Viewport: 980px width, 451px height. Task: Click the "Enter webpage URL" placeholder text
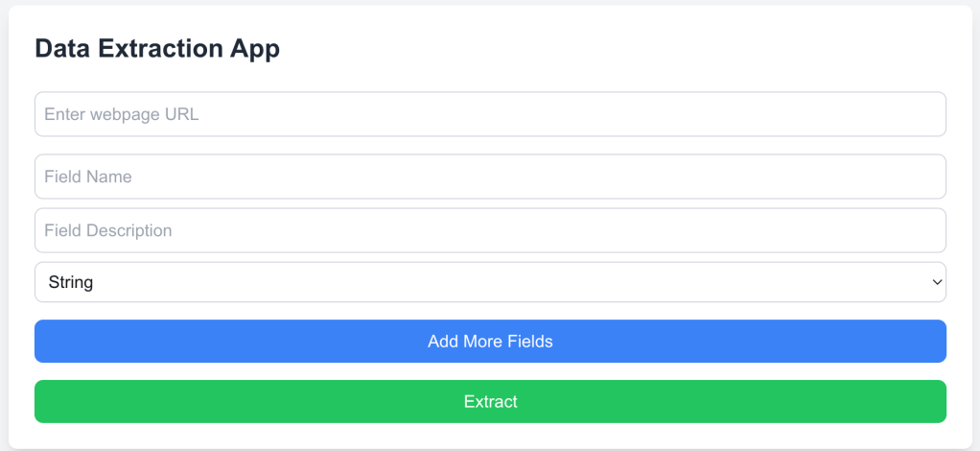point(122,114)
